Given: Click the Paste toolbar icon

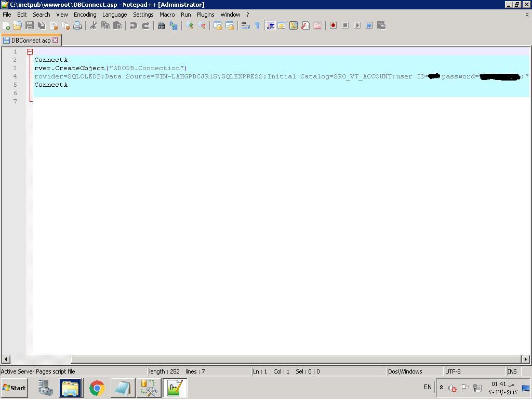Looking at the screenshot, I should [x=117, y=25].
